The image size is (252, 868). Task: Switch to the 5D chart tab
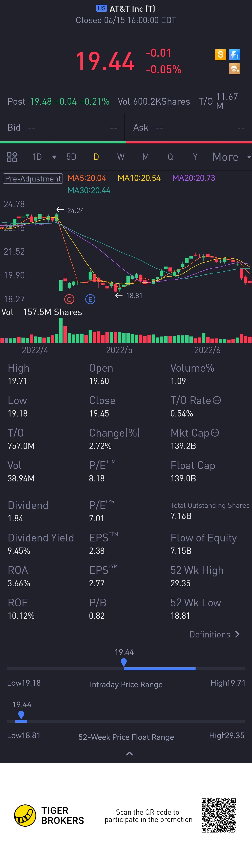71,157
